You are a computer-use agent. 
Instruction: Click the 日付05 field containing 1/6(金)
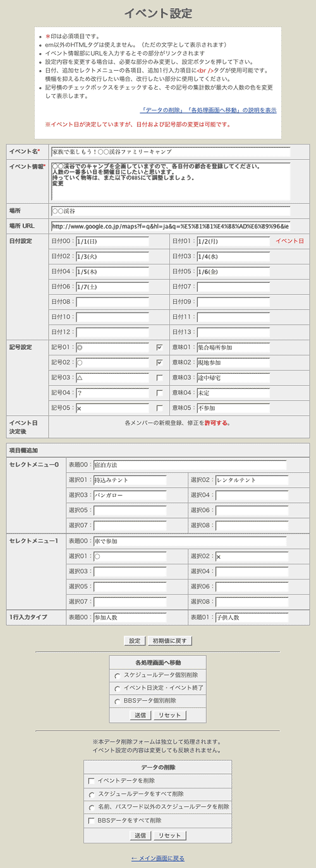click(233, 271)
